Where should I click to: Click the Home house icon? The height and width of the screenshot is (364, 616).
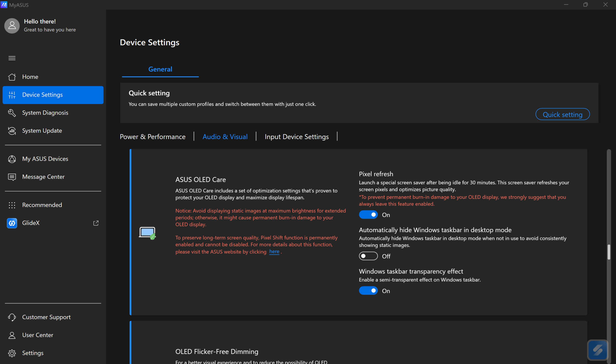[x=12, y=77]
